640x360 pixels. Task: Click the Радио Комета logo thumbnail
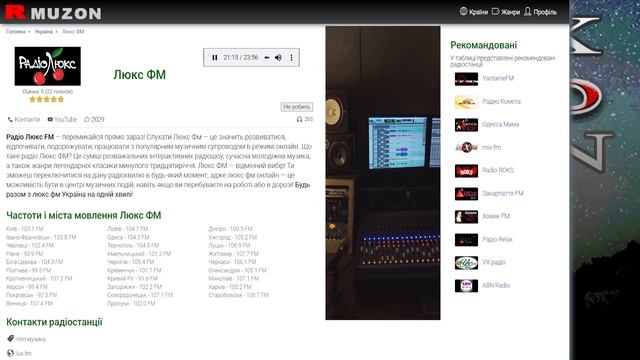[x=466, y=102]
